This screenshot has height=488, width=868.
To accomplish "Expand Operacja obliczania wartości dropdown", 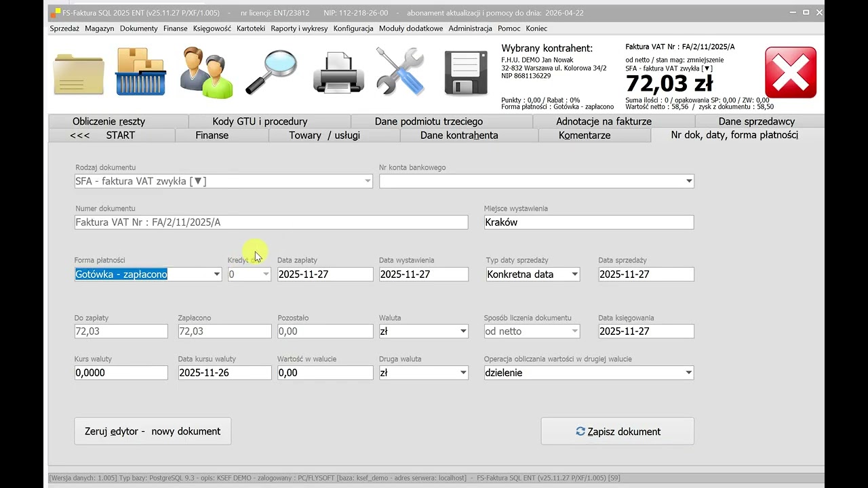I will pos(689,373).
